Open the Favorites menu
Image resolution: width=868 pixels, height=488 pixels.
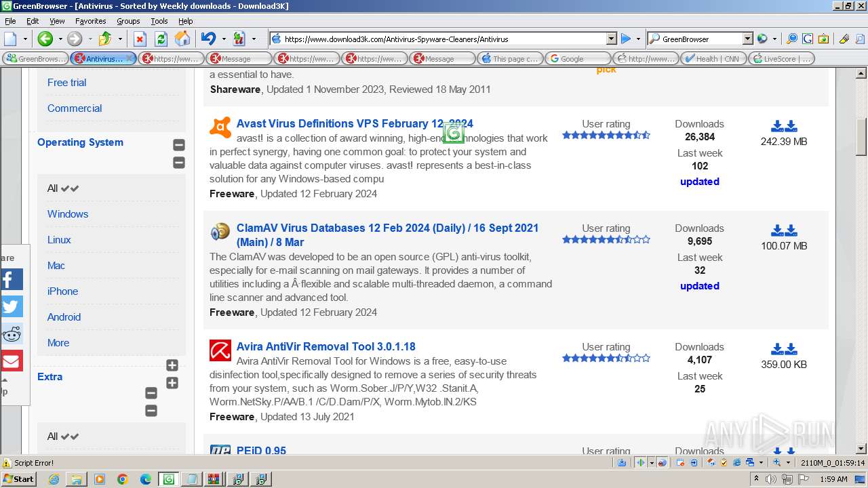(x=90, y=21)
